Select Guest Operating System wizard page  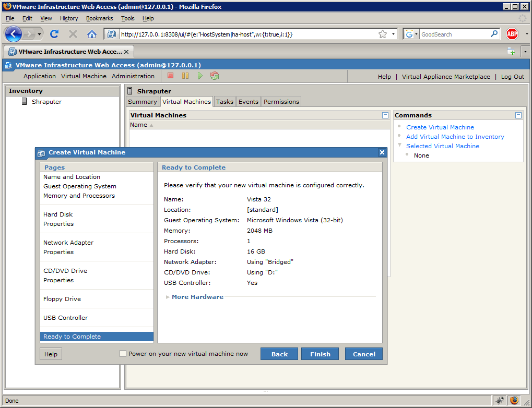click(80, 186)
